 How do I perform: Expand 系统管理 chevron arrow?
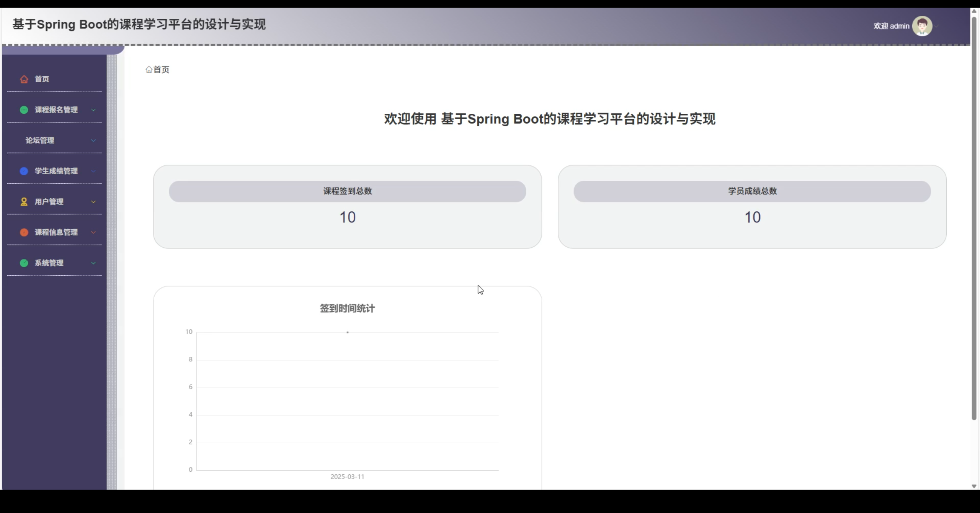pos(93,263)
